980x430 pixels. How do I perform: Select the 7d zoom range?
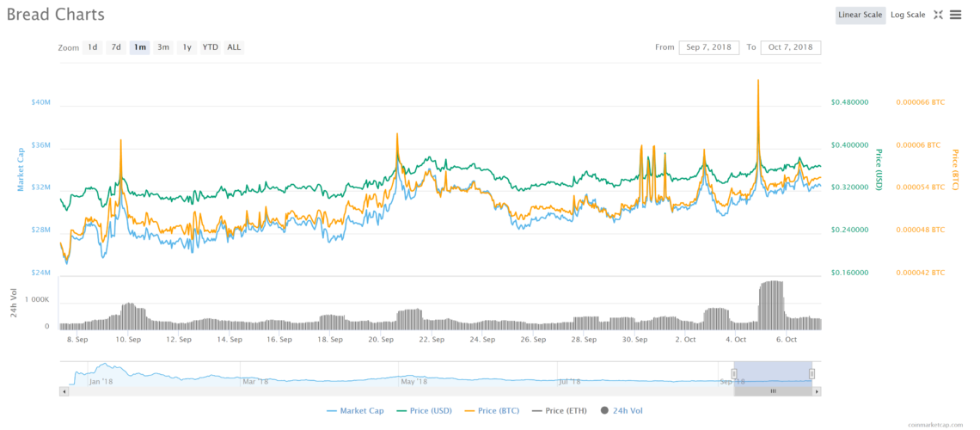(116, 47)
